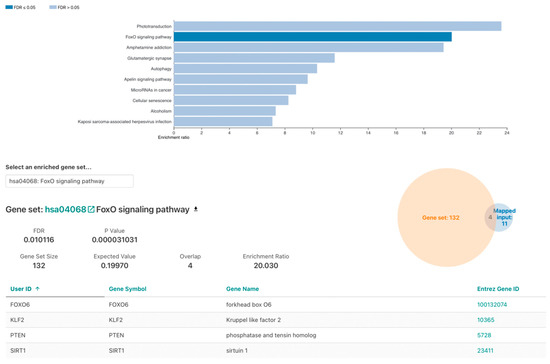Image resolution: width=550 pixels, height=364 pixels.
Task: Open Entrez Gene ID 100132074 link
Action: click(492, 304)
